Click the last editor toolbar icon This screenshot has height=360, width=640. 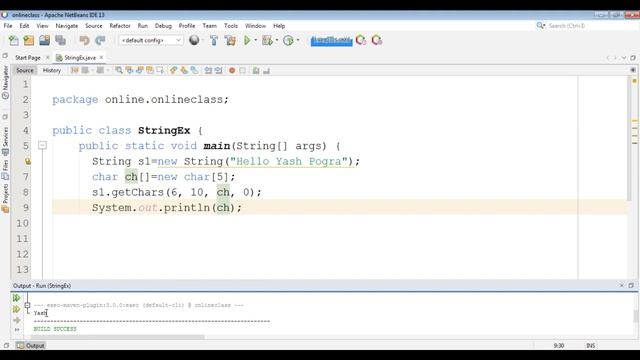click(266, 70)
